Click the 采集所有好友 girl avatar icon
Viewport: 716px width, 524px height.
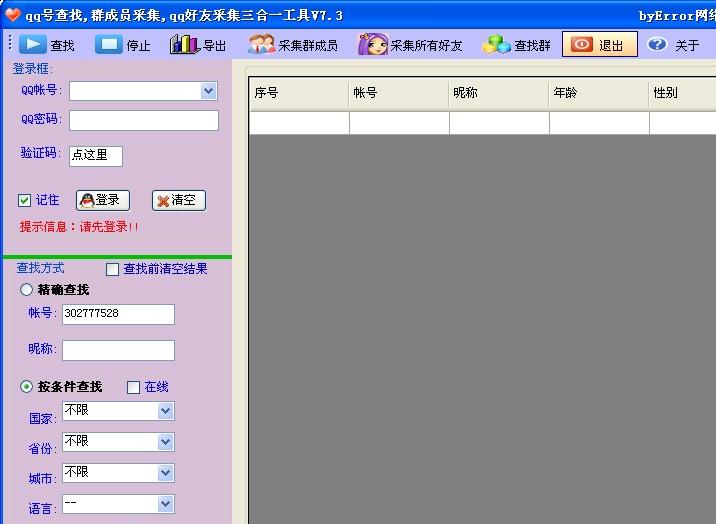click(373, 44)
